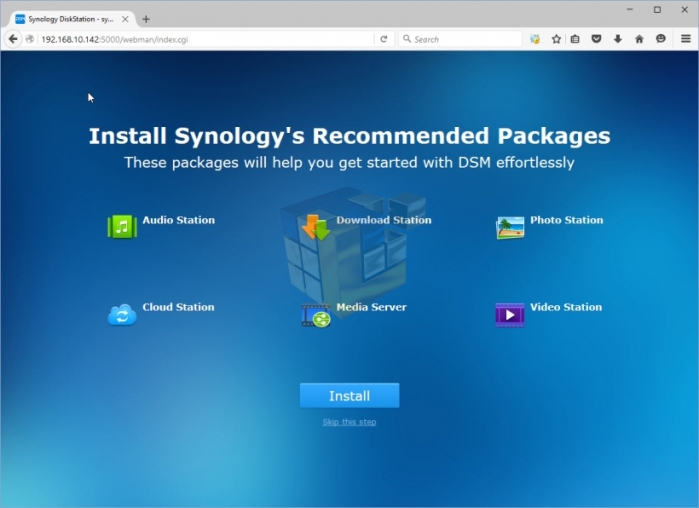Image resolution: width=699 pixels, height=508 pixels.
Task: Select the Photo Station package icon
Action: (510, 227)
